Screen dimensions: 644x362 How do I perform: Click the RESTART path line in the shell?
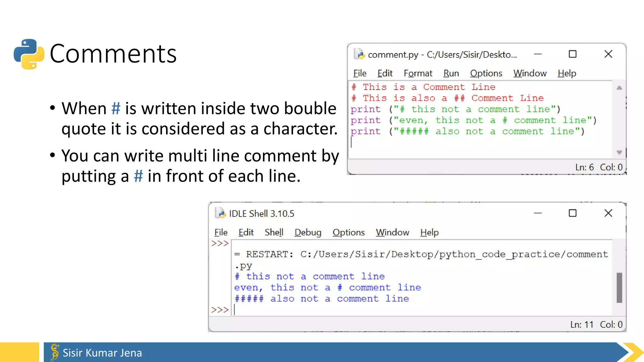[421, 260]
